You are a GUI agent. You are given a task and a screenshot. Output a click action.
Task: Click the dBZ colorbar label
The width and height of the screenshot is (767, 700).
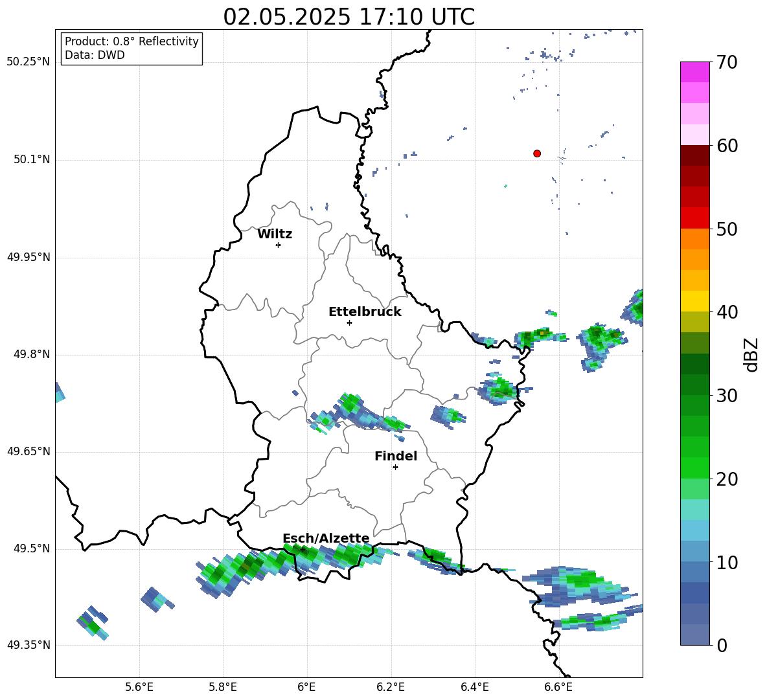752,355
